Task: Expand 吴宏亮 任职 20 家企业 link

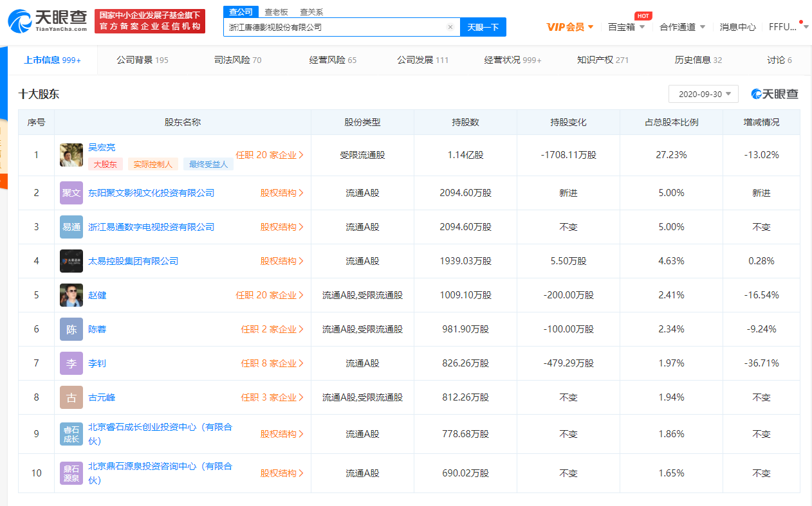Action: pos(270,155)
